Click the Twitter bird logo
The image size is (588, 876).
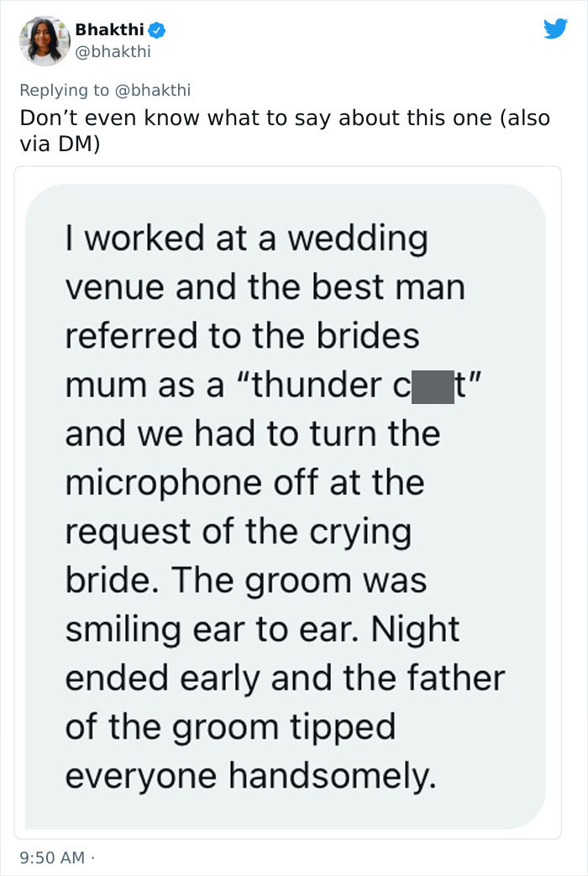[555, 29]
